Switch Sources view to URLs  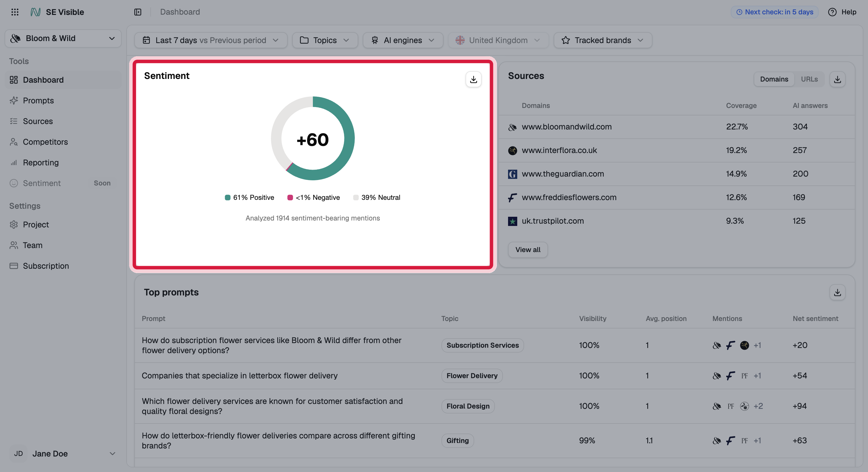[809, 79]
